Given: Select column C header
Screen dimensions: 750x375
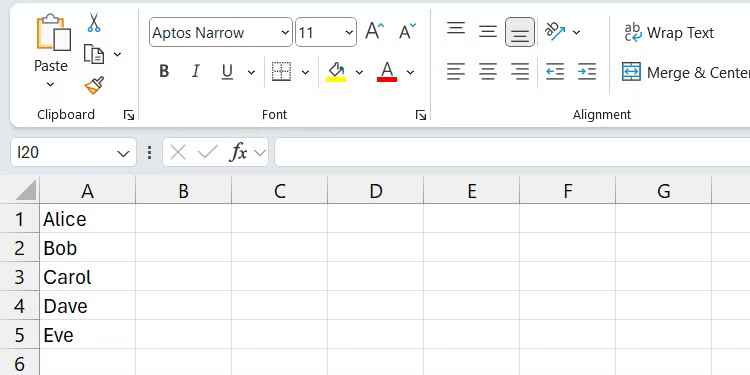Looking at the screenshot, I should click(x=280, y=191).
